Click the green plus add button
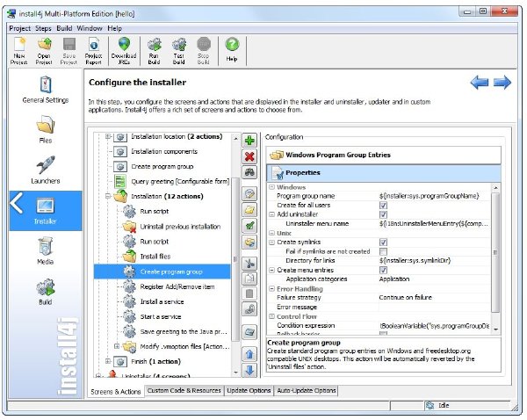This screenshot has height=420, width=527. 249,141
